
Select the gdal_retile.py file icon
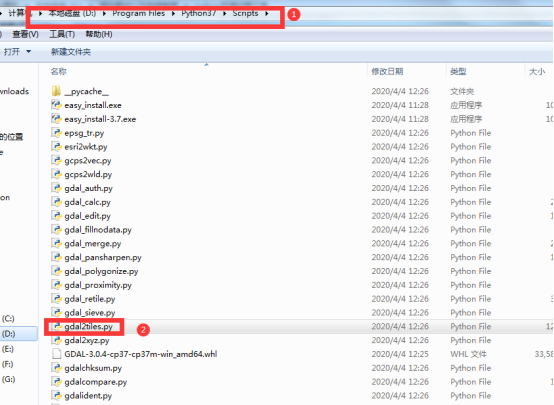pyautogui.click(x=56, y=299)
